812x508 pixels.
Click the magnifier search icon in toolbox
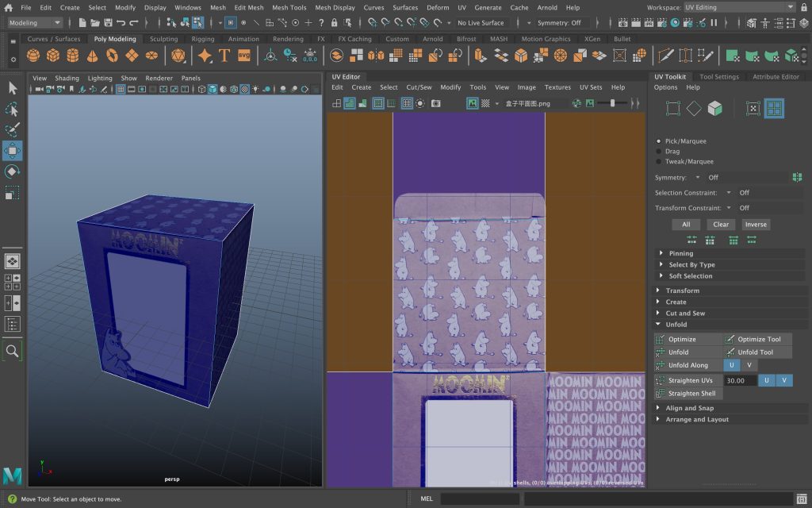(13, 351)
